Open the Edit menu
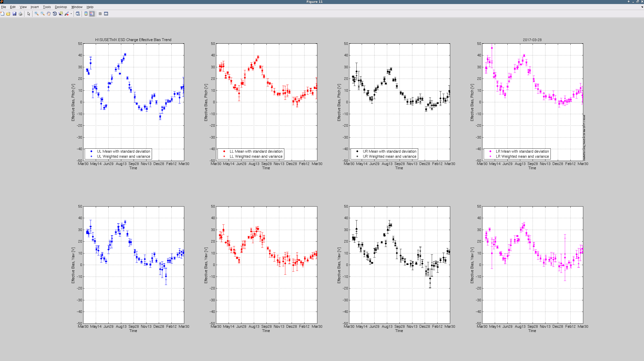 pos(13,7)
